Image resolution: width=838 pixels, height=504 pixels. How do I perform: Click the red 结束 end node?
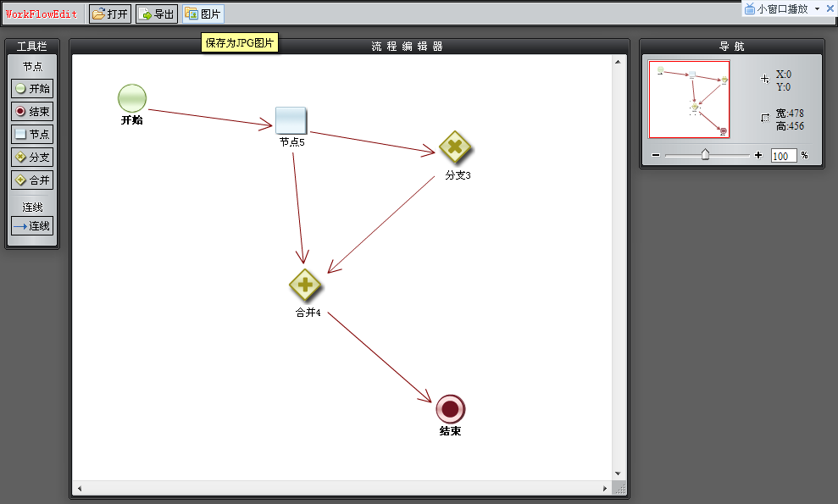coord(451,409)
